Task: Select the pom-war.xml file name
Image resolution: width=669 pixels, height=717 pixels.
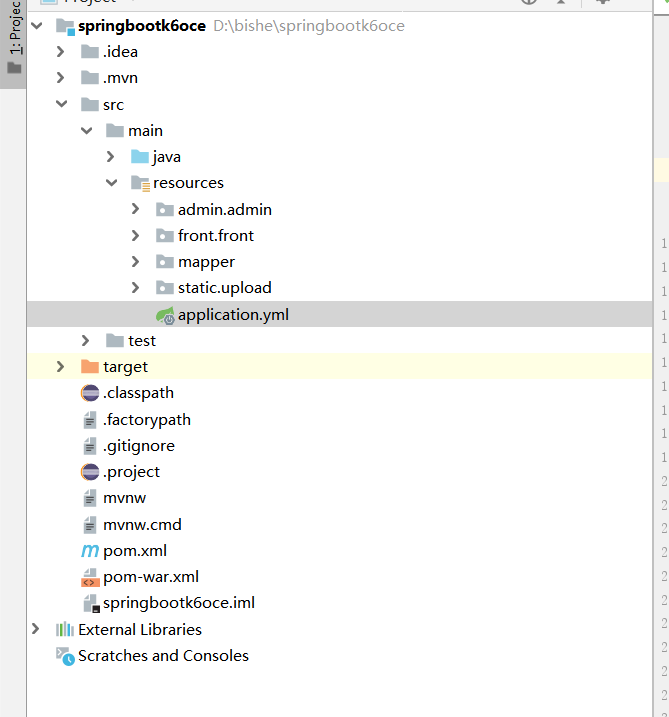Action: (151, 577)
